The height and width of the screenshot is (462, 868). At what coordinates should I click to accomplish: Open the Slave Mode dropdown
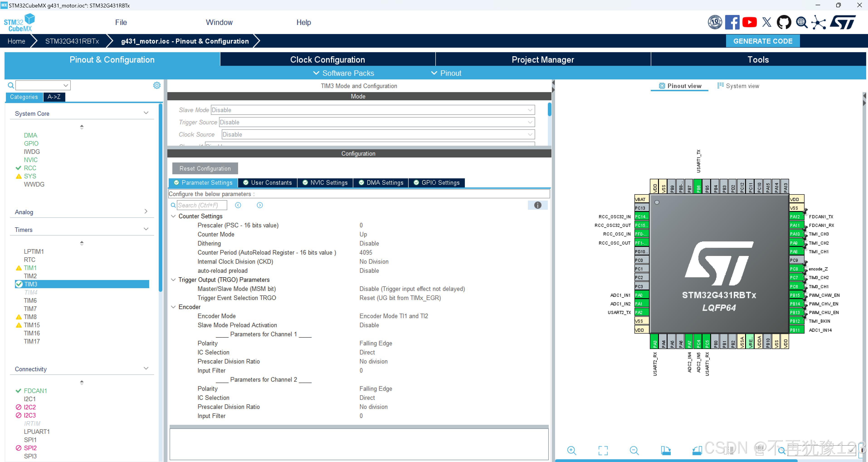coord(372,110)
